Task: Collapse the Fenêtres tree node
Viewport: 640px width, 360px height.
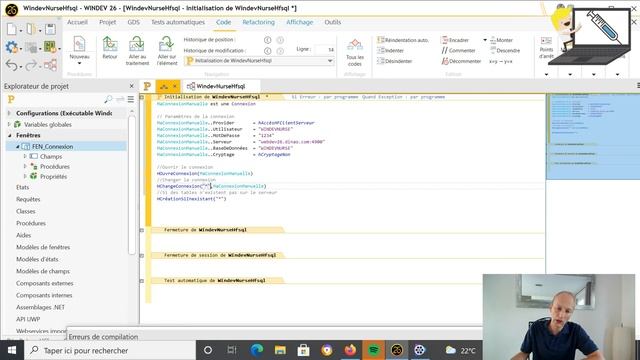Action: point(9,135)
